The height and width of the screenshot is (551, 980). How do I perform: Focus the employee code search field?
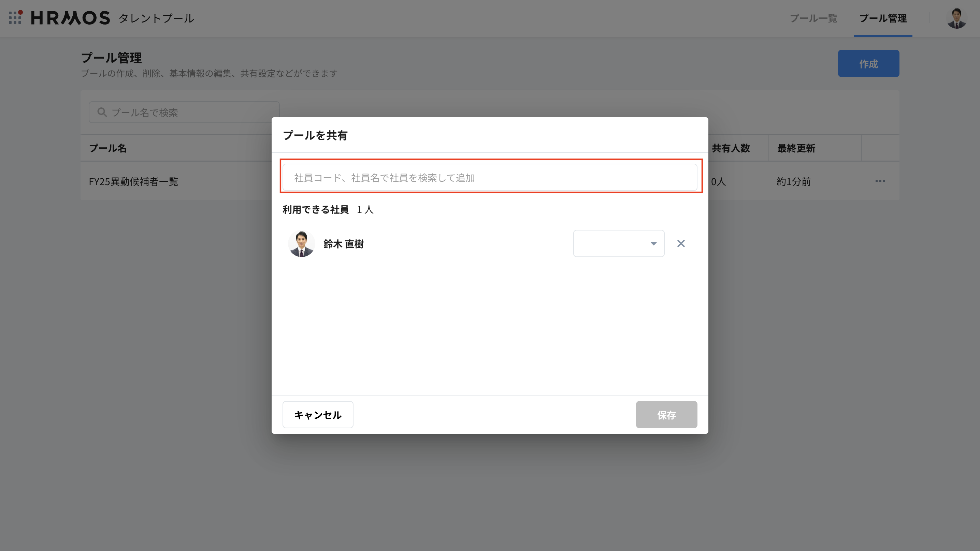tap(490, 178)
